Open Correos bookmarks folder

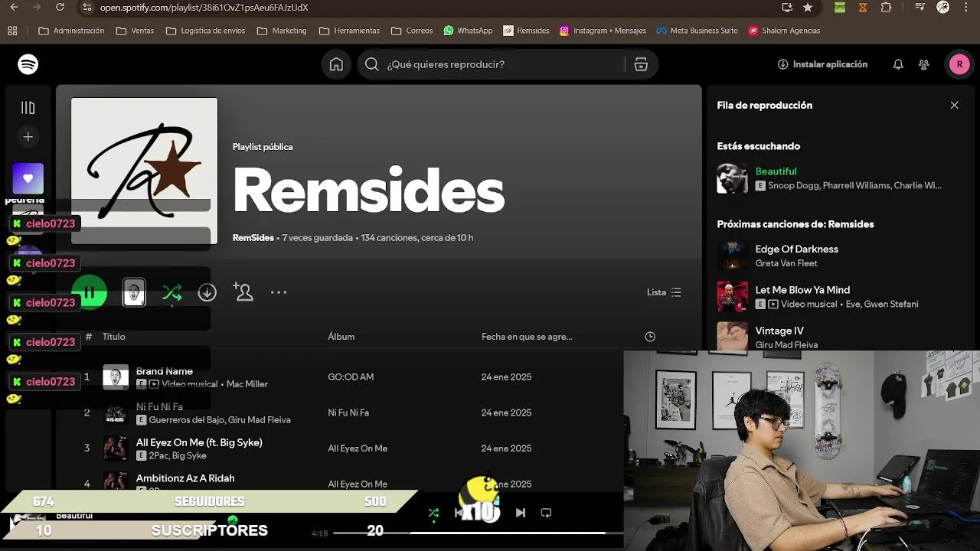click(412, 31)
